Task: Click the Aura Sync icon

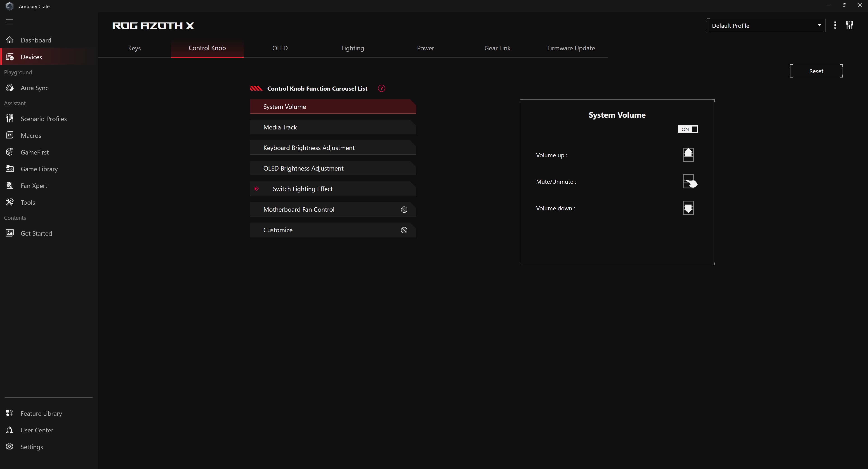Action: tap(9, 88)
